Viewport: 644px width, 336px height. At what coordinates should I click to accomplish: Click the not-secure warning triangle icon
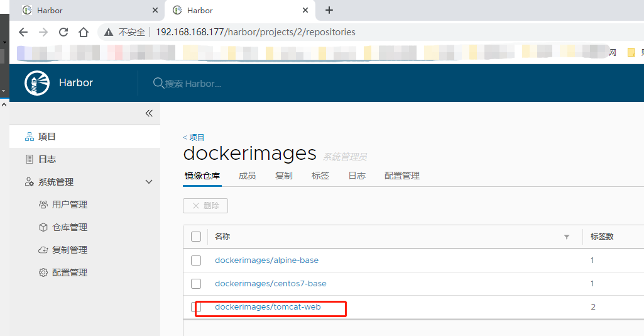click(109, 32)
